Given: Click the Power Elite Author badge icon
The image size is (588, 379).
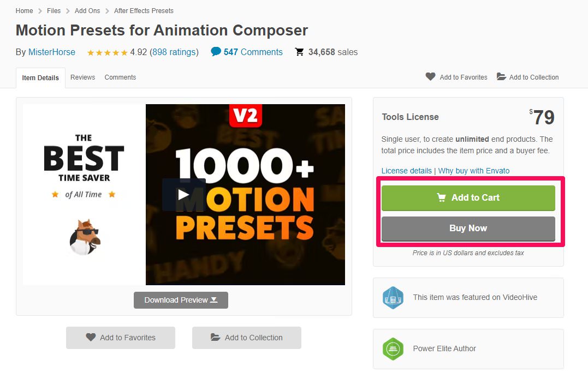Looking at the screenshot, I should click(x=393, y=349).
